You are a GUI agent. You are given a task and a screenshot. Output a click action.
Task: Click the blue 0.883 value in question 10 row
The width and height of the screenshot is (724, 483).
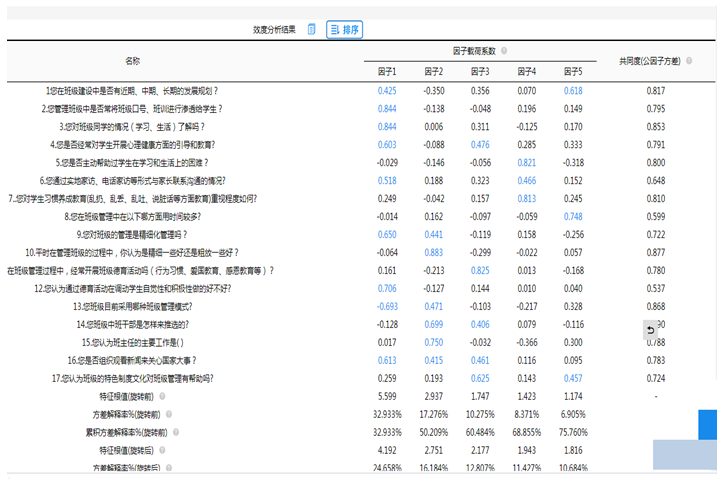click(433, 252)
